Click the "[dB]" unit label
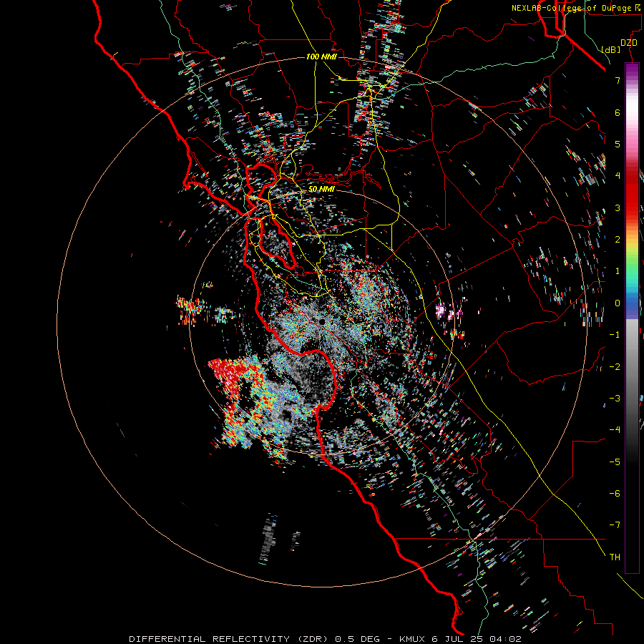This screenshot has height=644, width=644. [x=611, y=49]
